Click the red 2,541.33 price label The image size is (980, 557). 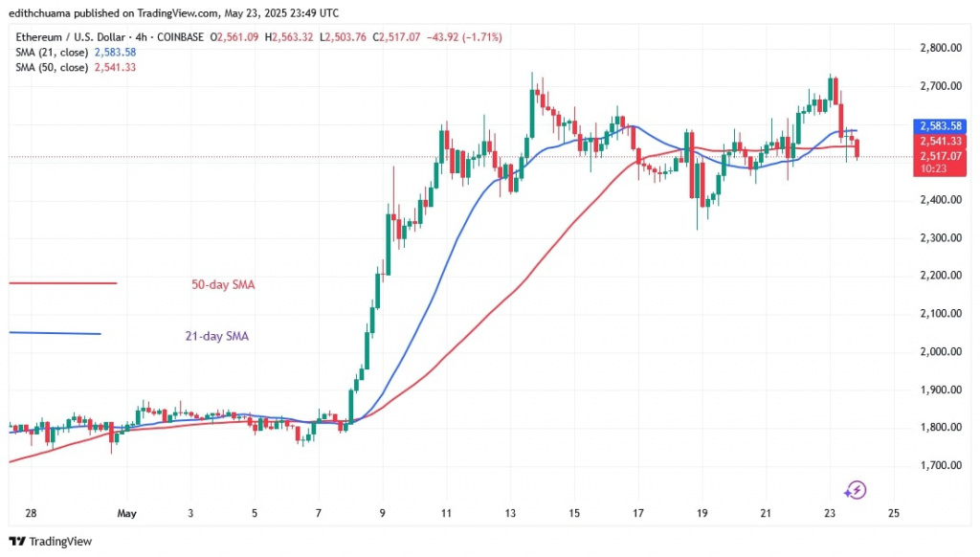click(x=939, y=142)
